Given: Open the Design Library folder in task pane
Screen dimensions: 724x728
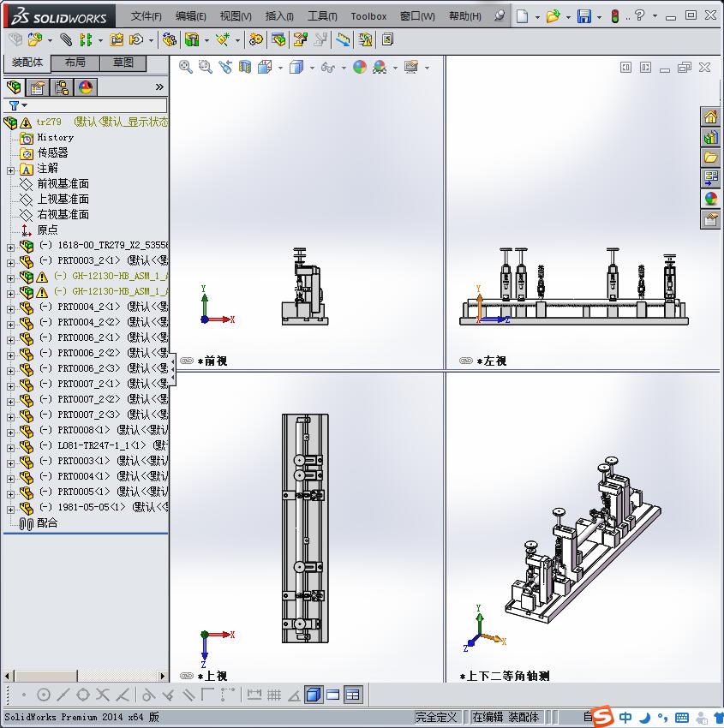Looking at the screenshot, I should click(x=711, y=137).
